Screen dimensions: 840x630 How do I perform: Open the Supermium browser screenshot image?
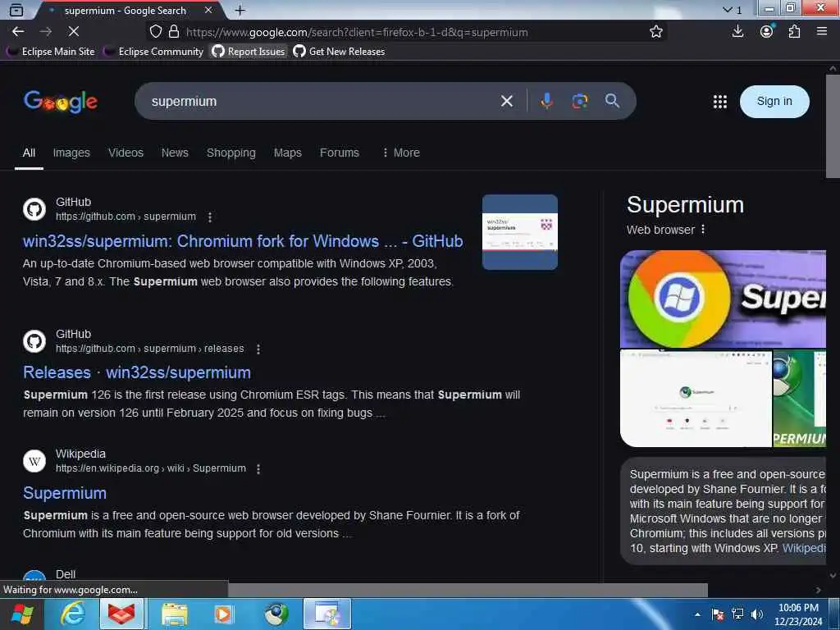696,399
